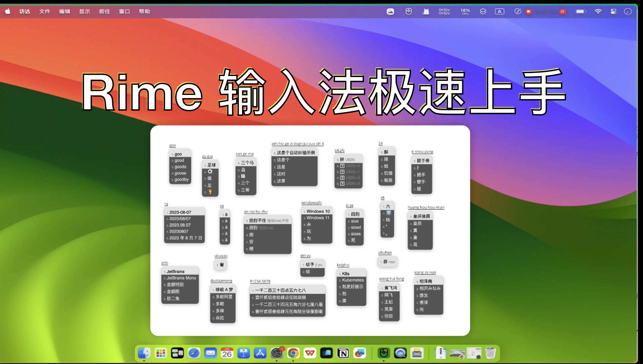The width and height of the screenshot is (643, 364).
Task: Click the 0KB/s network speed indicator
Action: click(444, 12)
